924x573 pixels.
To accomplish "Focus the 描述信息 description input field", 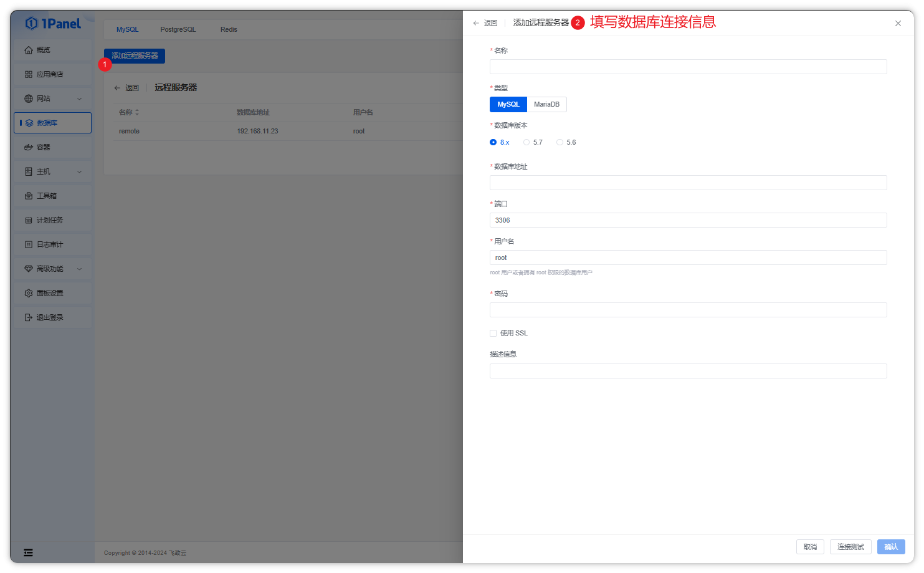I will click(x=688, y=371).
